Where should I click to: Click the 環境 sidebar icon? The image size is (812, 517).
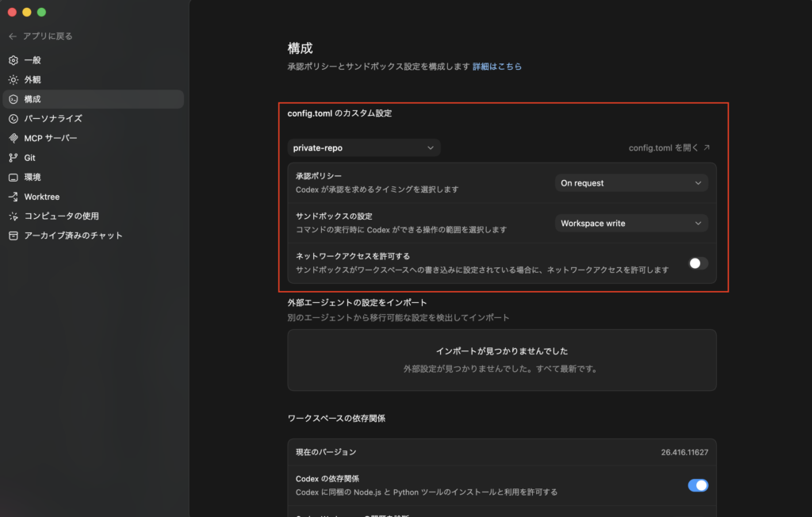[x=13, y=177]
